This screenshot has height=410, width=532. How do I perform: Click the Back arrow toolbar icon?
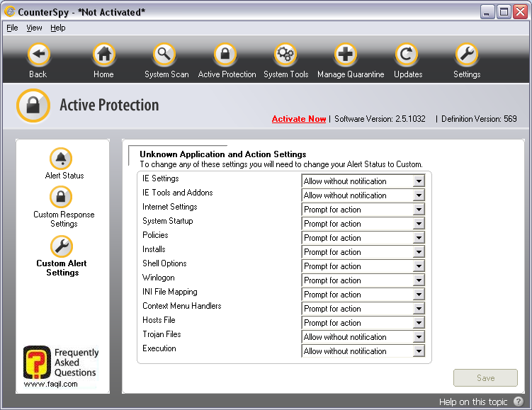coord(38,55)
